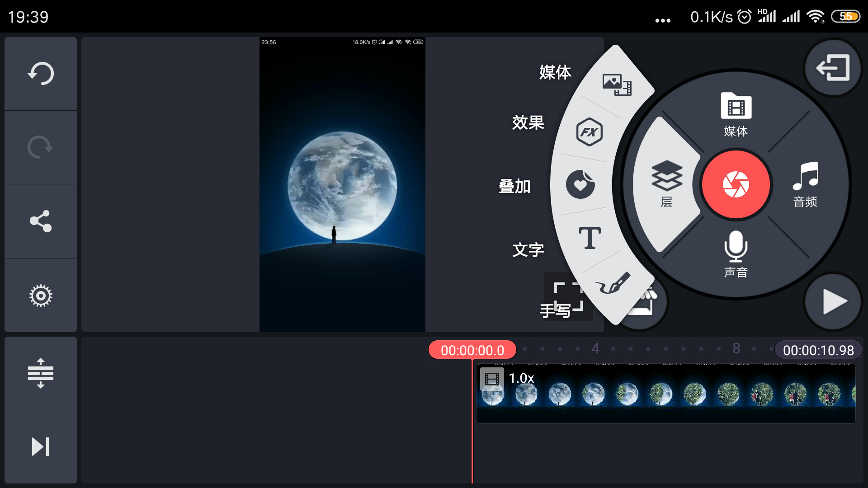Add a handwriting layer brush icon
The width and height of the screenshot is (868, 488).
pos(613,283)
